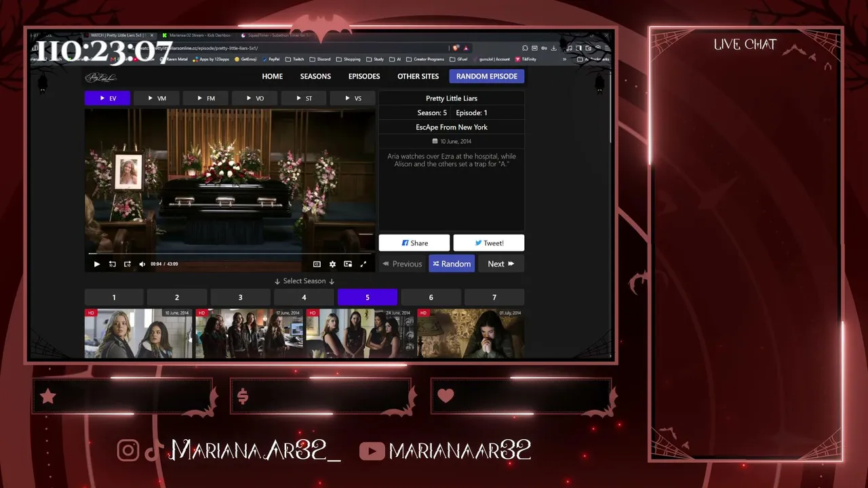The width and height of the screenshot is (868, 488).
Task: Switch to the ST video source
Action: [304, 98]
